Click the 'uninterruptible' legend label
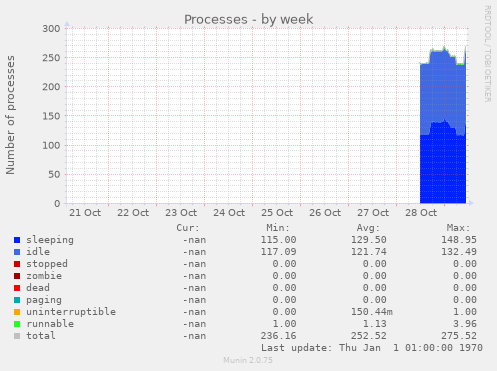Viewport: 497px width, 371px height. point(71,312)
